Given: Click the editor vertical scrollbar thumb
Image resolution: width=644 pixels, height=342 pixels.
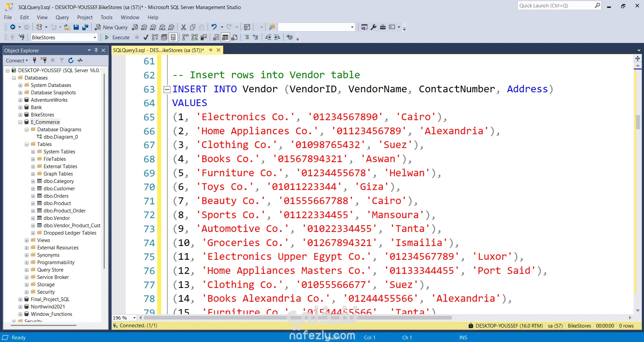Looking at the screenshot, I should click(638, 122).
